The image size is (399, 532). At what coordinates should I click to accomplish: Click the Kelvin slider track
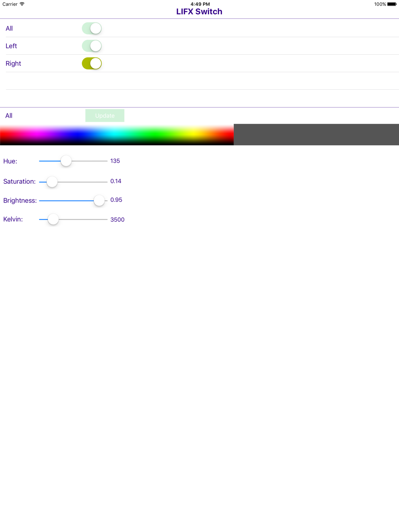[x=73, y=219]
